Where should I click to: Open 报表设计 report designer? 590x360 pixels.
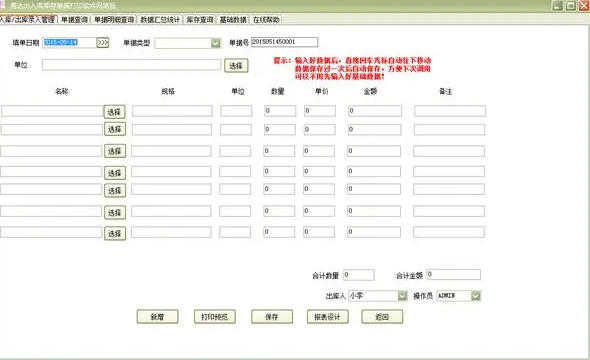point(327,317)
